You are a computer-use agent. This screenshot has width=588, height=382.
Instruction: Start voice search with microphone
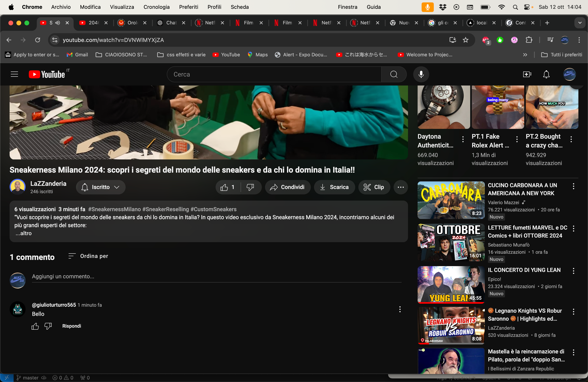(421, 74)
